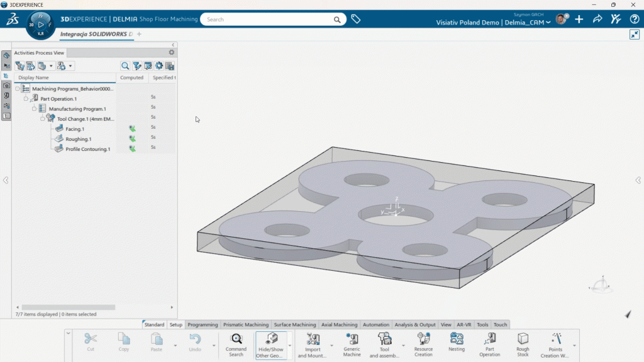Click the filter edit funnel icon
Screen dimensions: 644x362
(136, 65)
